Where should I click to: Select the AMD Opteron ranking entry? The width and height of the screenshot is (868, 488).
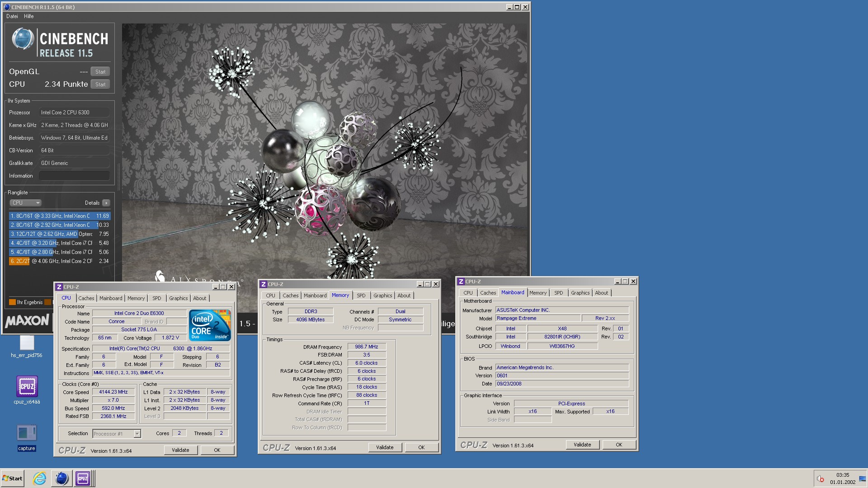click(60, 234)
